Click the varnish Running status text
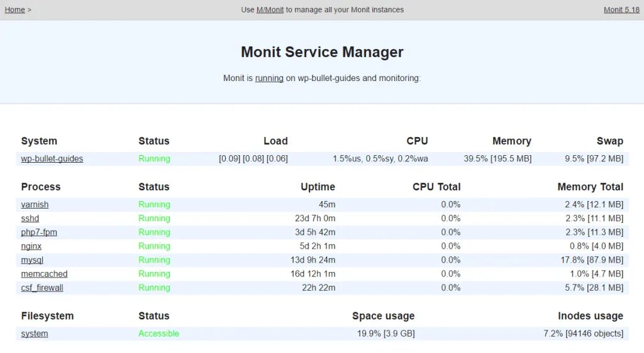This screenshot has height=353, width=644. (x=154, y=205)
